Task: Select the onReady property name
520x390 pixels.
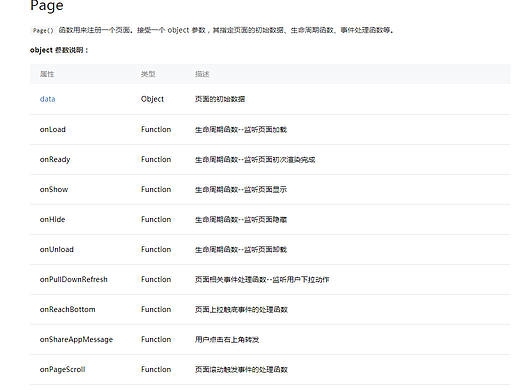Action: 55,160
